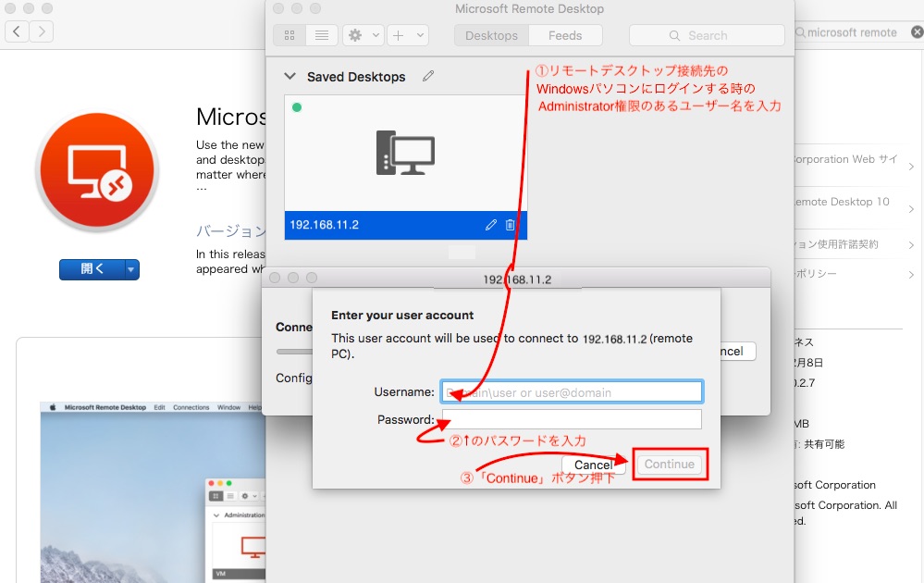This screenshot has height=583, width=924.
Task: Click the Microsoft Remote Desktop window title
Action: [x=529, y=9]
